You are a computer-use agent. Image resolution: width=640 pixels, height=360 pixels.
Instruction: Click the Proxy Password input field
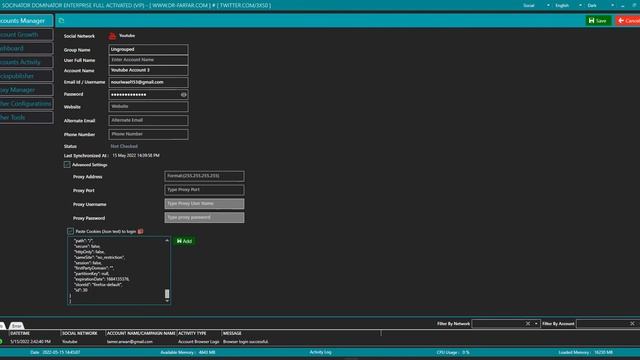click(x=204, y=218)
